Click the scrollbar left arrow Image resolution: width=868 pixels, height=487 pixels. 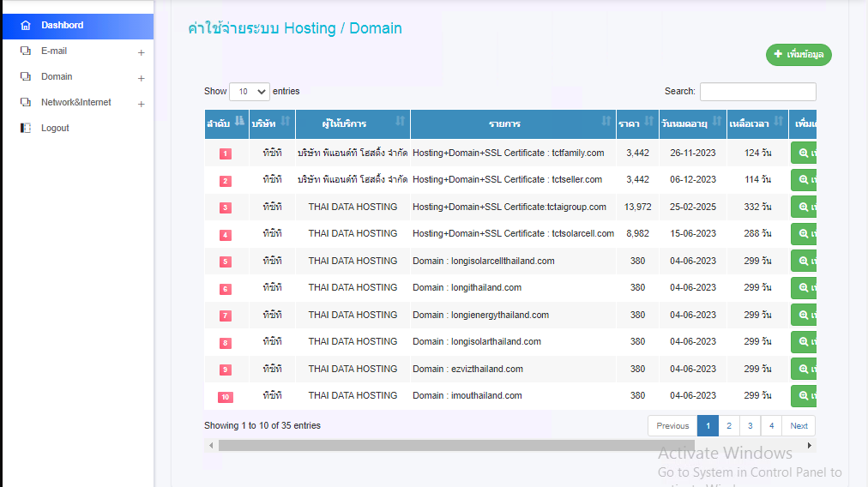211,446
